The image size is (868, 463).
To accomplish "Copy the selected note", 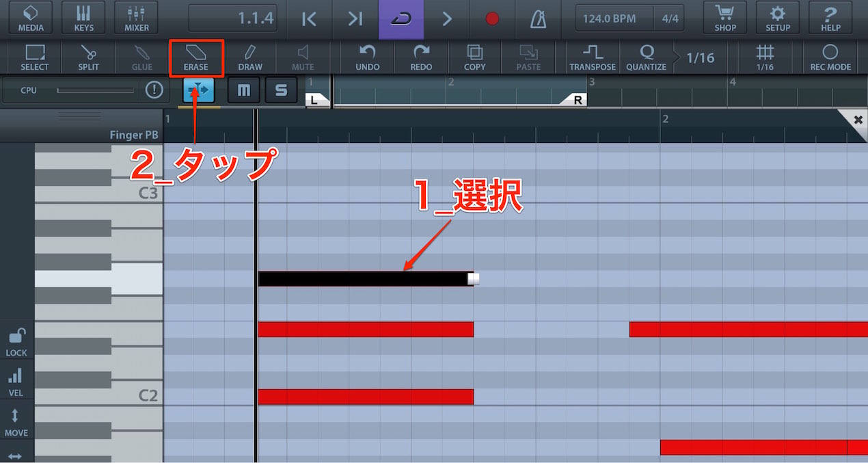I will [474, 57].
